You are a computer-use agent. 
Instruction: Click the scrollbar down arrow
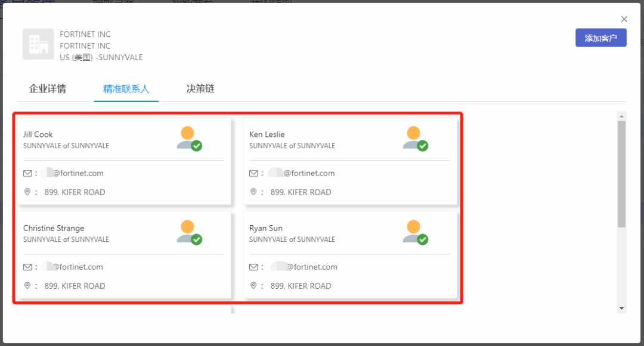(622, 308)
